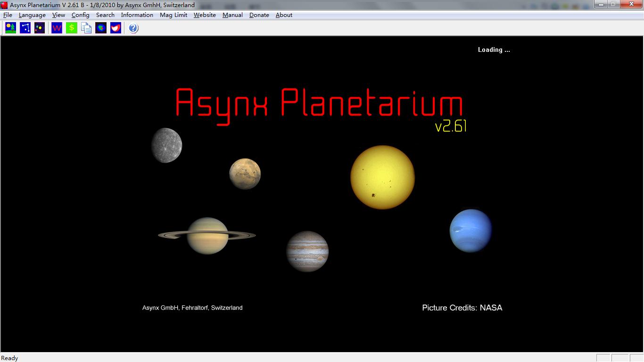
Task: Click the green-blue nebula blob toolbar icon
Action: point(101,28)
